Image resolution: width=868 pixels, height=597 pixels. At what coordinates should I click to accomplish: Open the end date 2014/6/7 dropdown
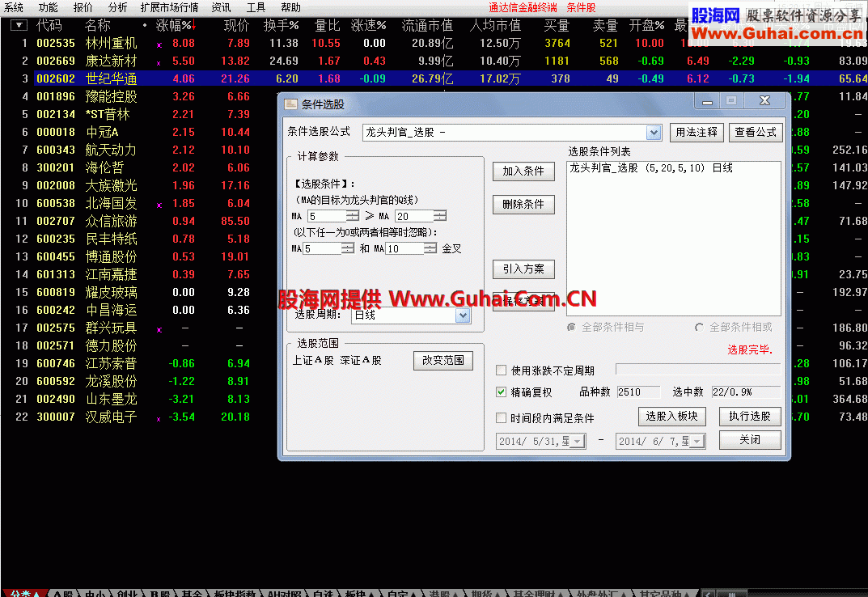[697, 442]
